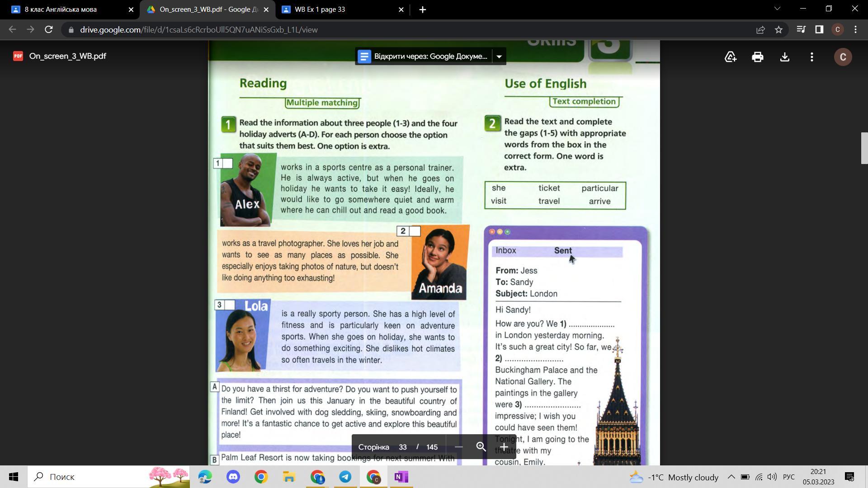Bookmark this page with star icon

[x=778, y=30]
